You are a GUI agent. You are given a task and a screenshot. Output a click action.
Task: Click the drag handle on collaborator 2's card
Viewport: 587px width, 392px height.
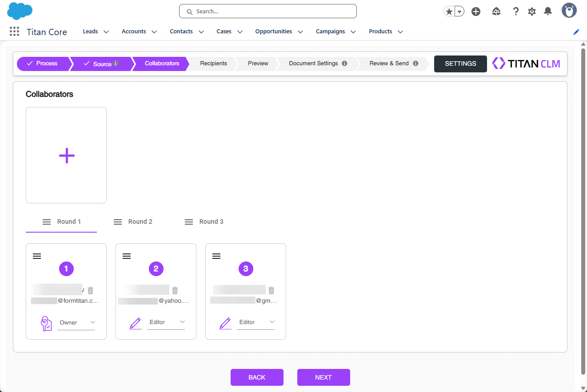(x=126, y=256)
